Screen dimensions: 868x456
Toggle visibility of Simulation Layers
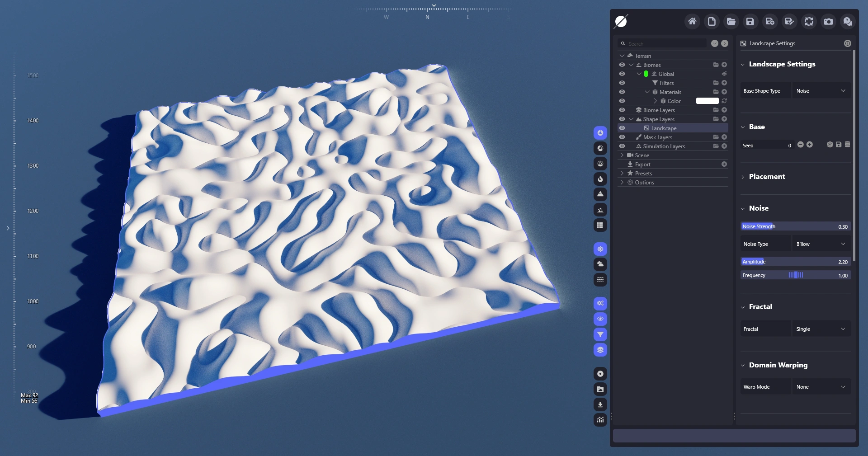(622, 146)
